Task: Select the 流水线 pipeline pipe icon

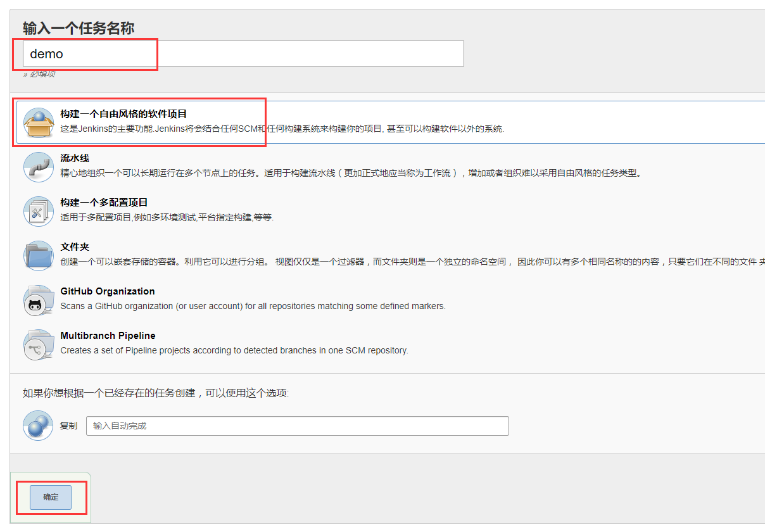Action: coord(39,167)
